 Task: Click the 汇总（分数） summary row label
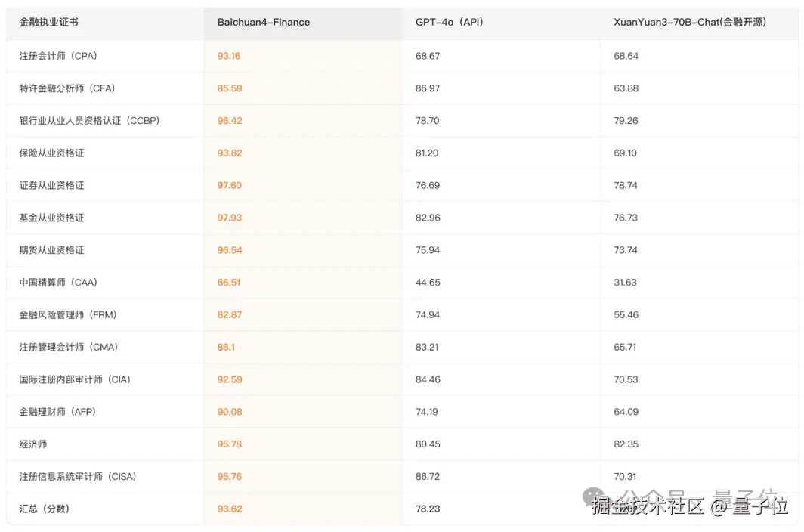tap(45, 509)
